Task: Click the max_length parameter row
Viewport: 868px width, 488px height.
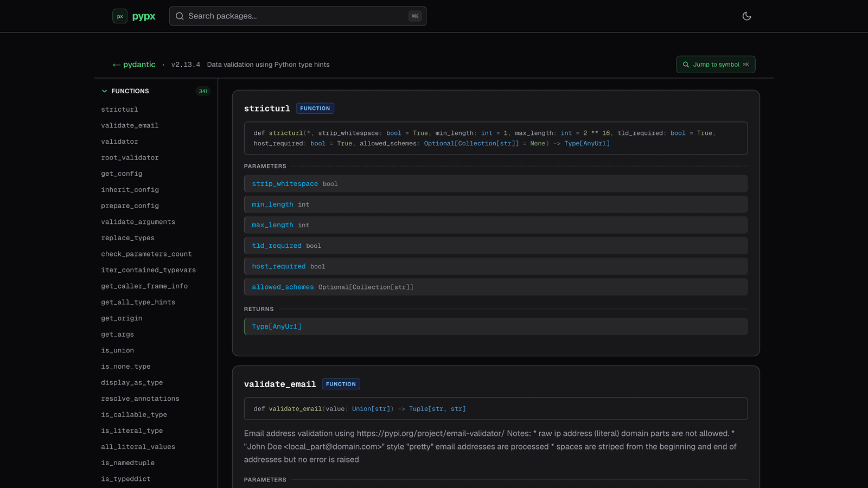Action: pyautogui.click(x=496, y=225)
